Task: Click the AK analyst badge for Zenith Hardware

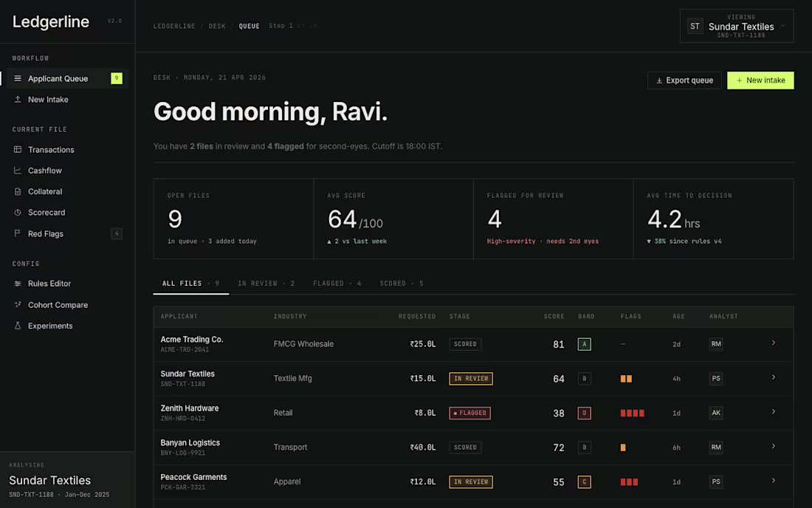Action: coord(716,413)
